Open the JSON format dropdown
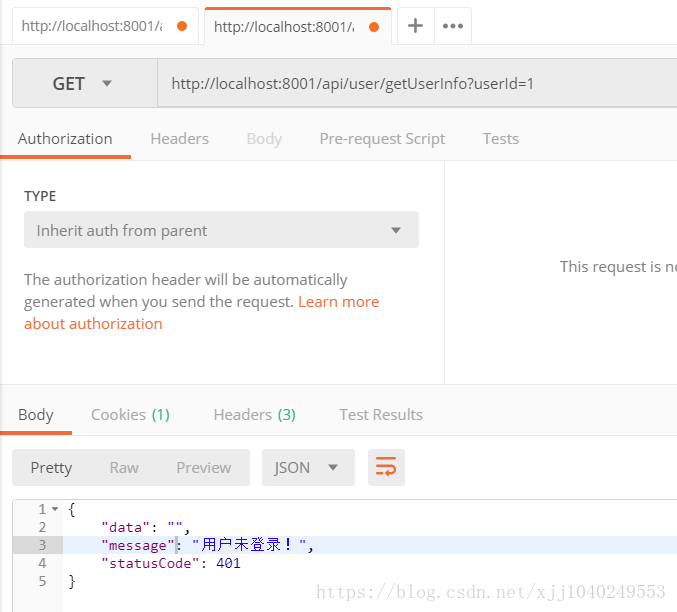This screenshot has height=612, width=677. [307, 467]
